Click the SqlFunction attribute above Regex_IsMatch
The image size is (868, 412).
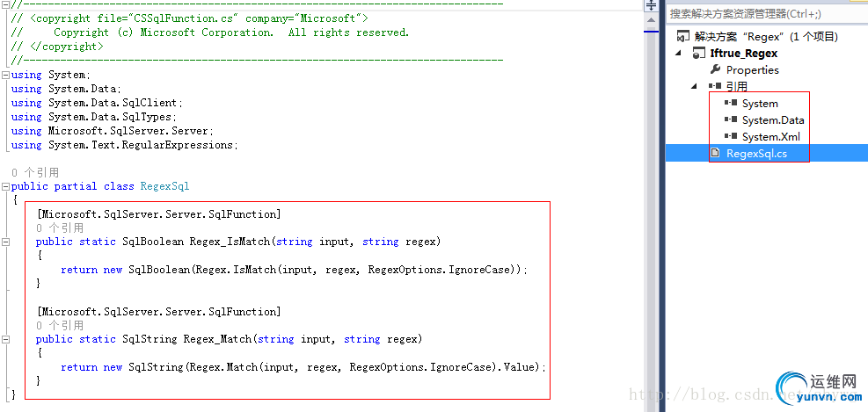(159, 214)
